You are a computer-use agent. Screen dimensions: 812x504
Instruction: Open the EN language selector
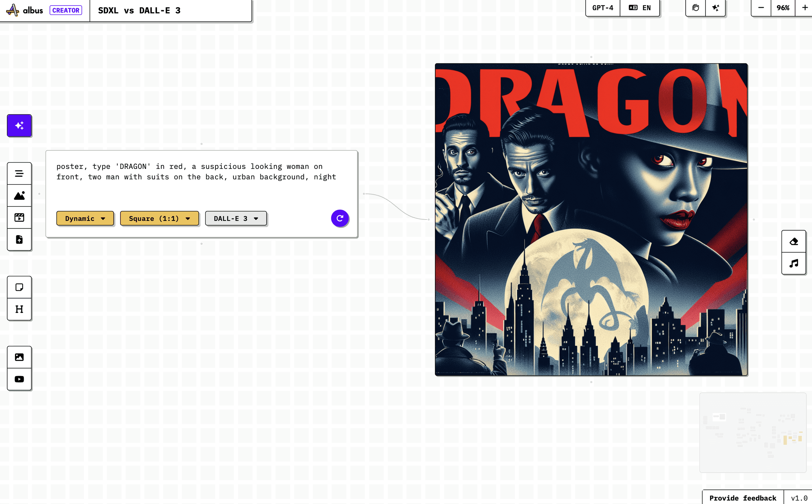click(x=640, y=8)
